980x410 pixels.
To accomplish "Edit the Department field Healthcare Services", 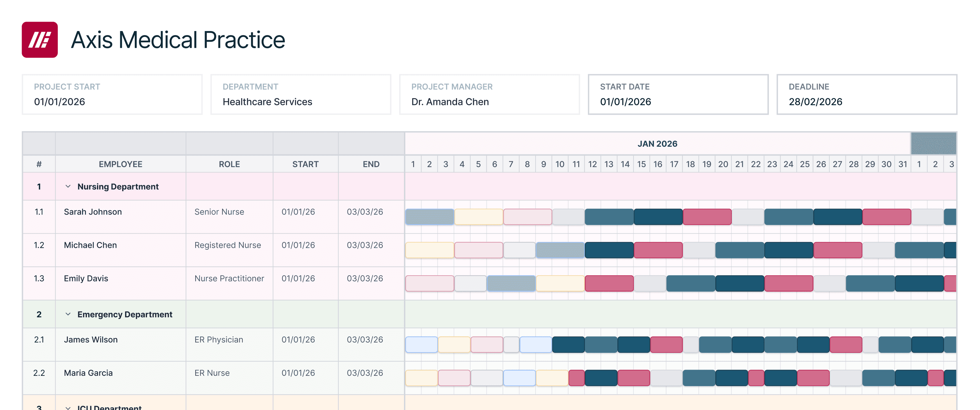I will coord(301,94).
